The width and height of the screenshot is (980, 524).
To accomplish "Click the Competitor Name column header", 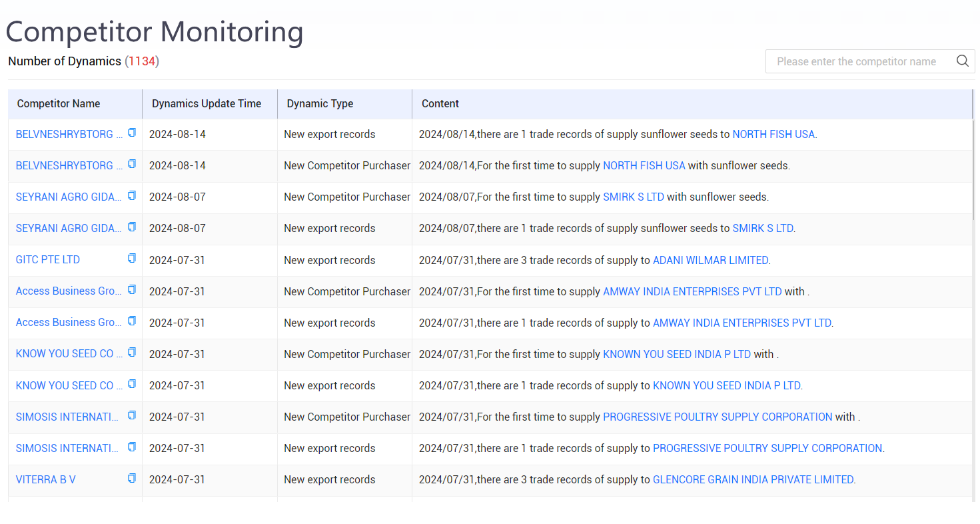I will click(x=75, y=104).
